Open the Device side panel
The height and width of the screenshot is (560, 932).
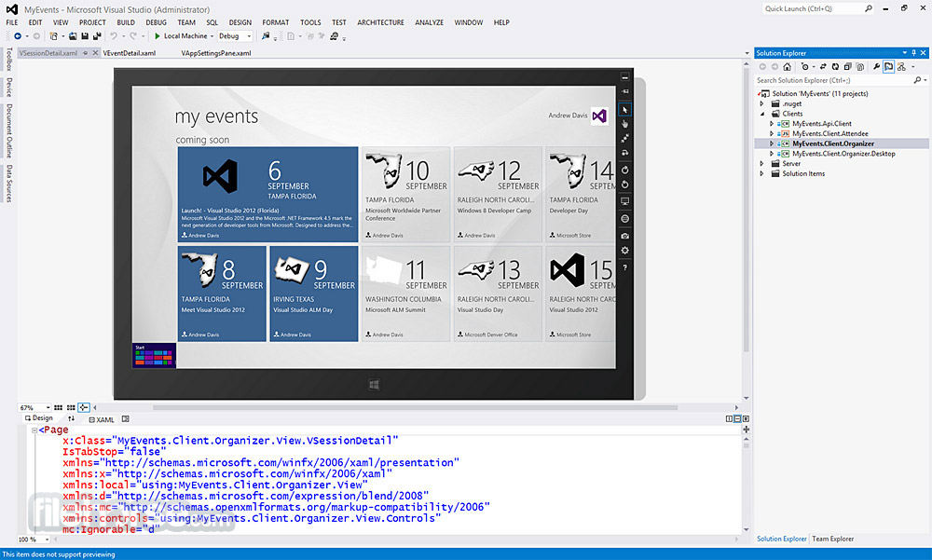coord(9,88)
